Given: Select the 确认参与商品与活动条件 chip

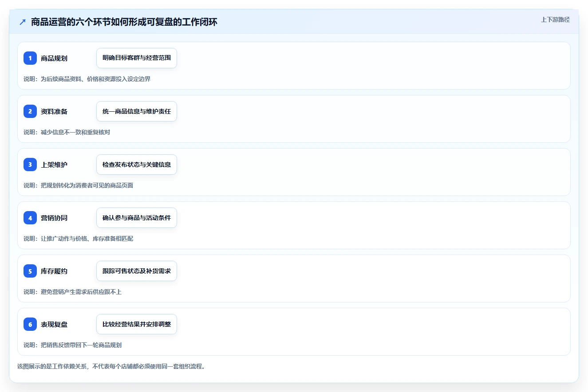Looking at the screenshot, I should tap(137, 218).
